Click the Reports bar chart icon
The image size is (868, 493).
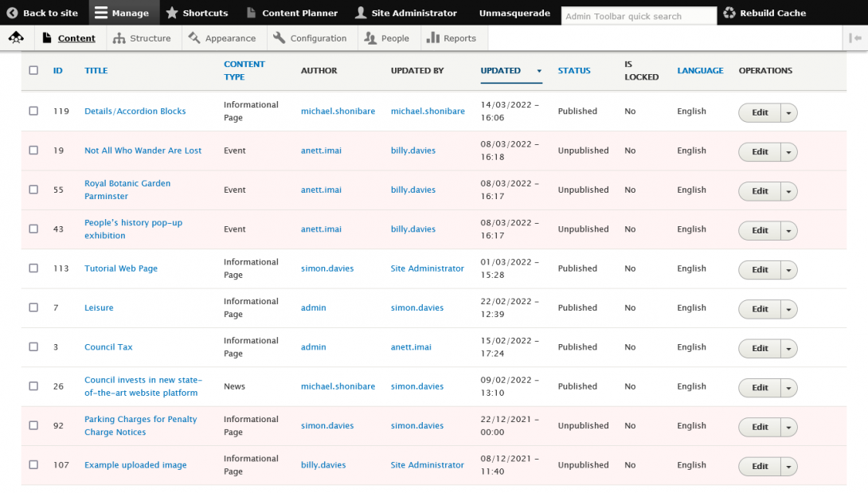[433, 37]
